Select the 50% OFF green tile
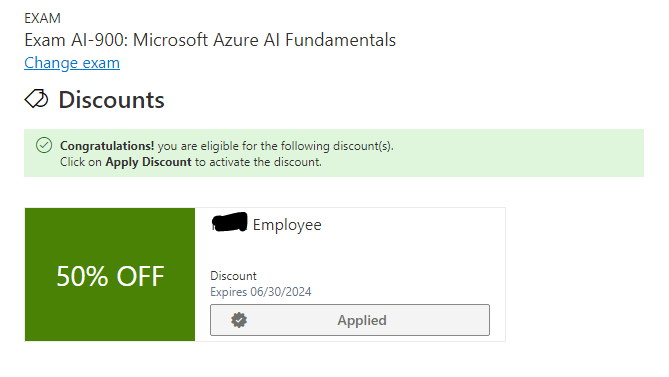This screenshot has width=669, height=377. click(x=110, y=274)
